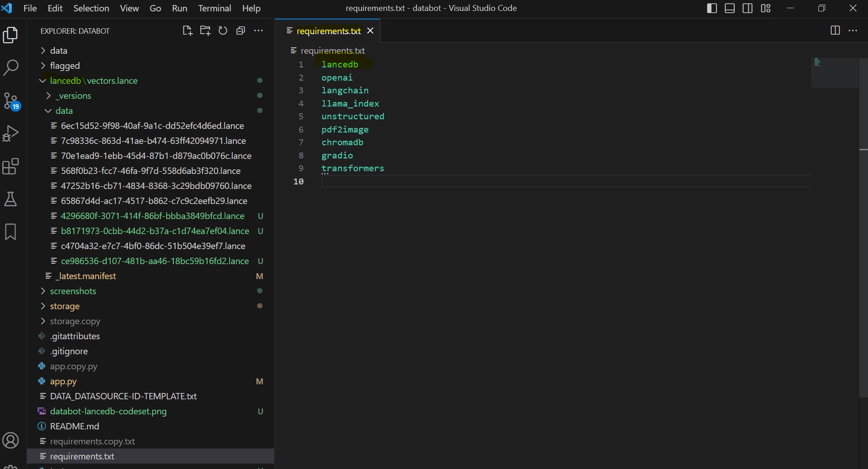
Task: Open requirements.copy.txt file
Action: (x=150, y=441)
